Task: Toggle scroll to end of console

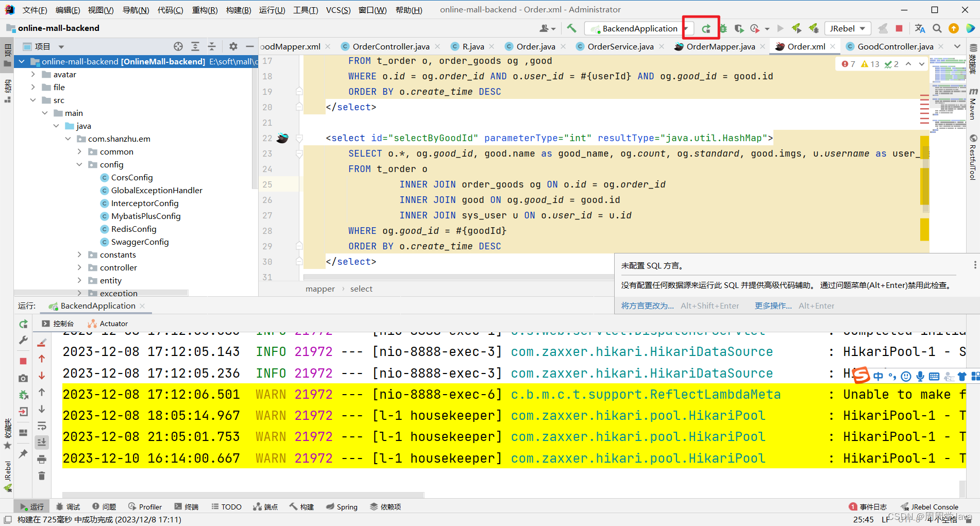Action: pyautogui.click(x=42, y=442)
